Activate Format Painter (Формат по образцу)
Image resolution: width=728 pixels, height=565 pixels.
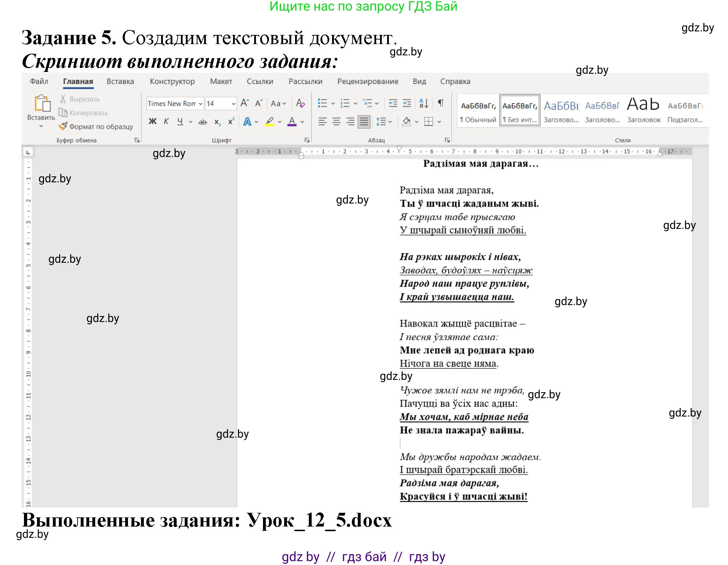click(96, 126)
